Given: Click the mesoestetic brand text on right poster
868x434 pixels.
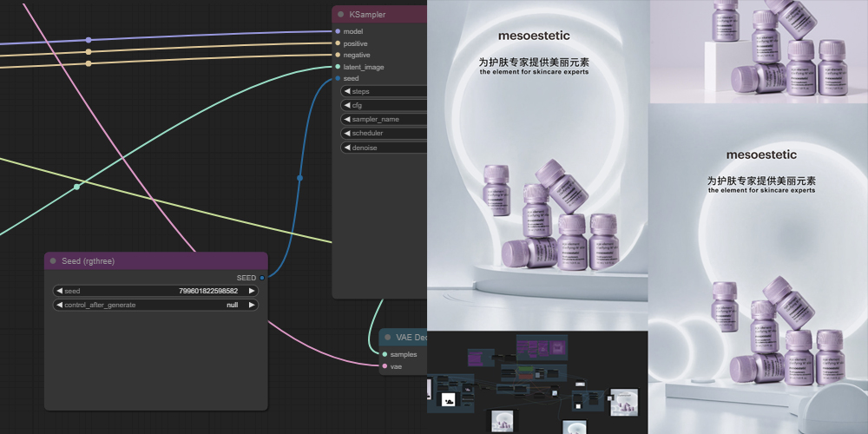Looking at the screenshot, I should coord(761,155).
